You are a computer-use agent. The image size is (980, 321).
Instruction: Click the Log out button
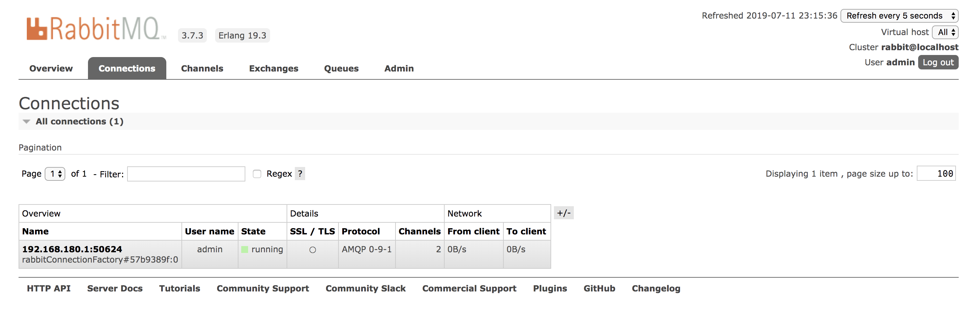[x=938, y=62]
